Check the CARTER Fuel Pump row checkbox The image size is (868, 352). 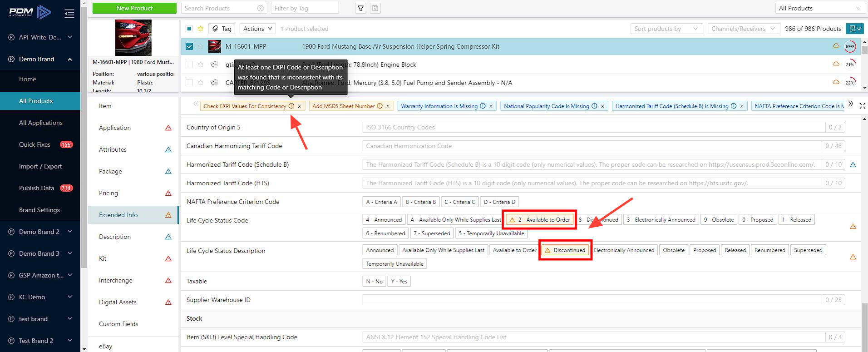point(189,83)
